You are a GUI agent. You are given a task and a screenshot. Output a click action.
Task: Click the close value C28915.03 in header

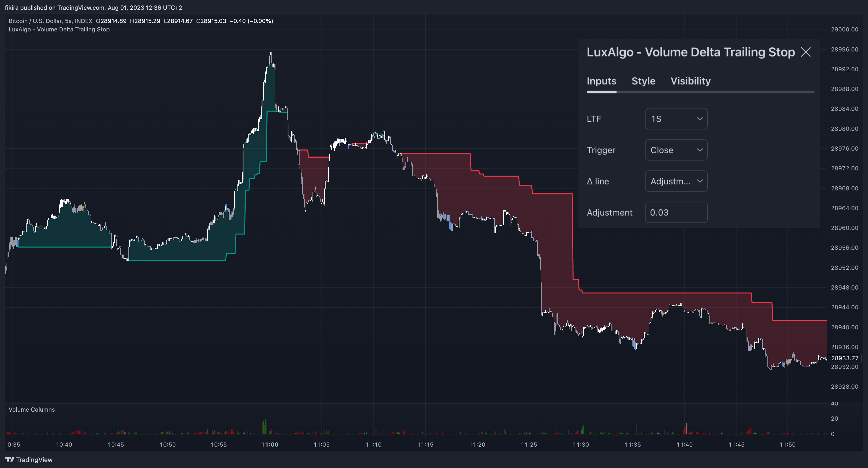pos(211,21)
